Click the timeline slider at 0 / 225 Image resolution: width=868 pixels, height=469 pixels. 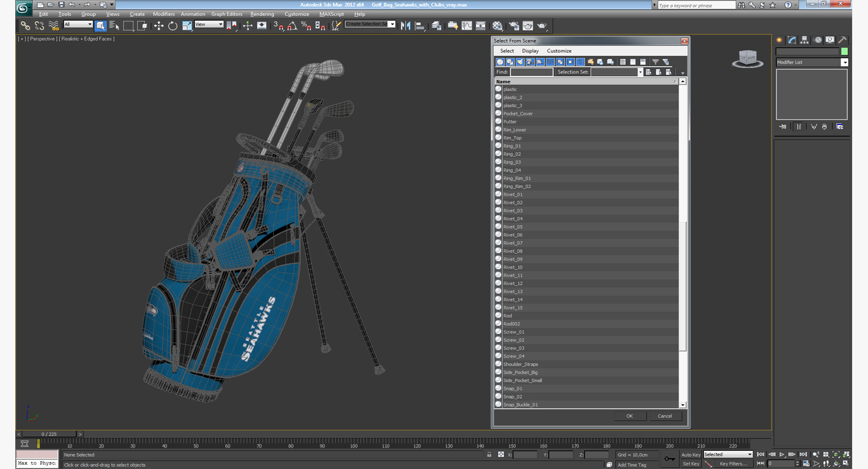coord(50,434)
